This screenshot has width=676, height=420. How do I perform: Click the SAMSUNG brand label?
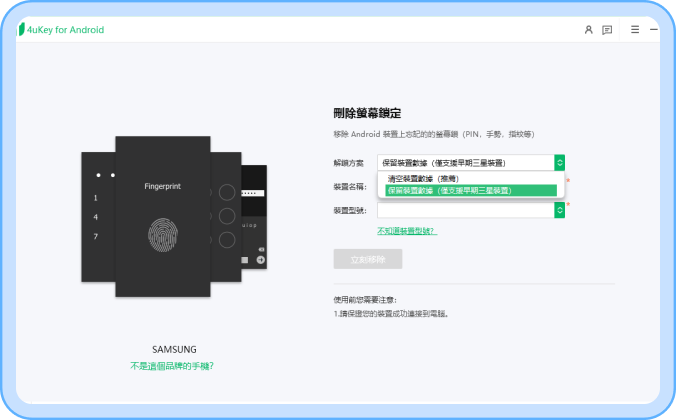pos(174,349)
